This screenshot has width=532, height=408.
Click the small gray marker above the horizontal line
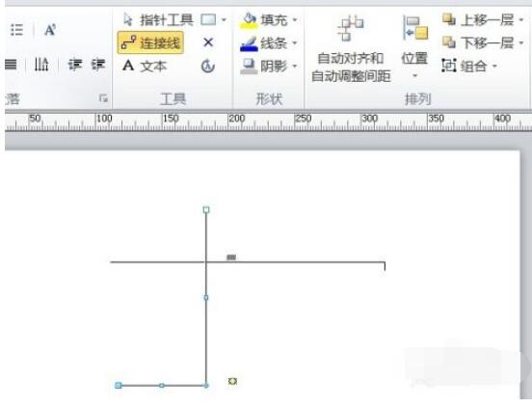(231, 258)
